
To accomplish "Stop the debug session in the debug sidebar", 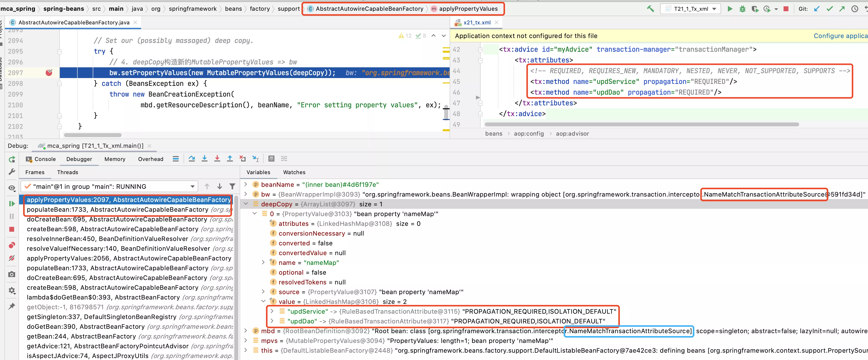I will 12,229.
